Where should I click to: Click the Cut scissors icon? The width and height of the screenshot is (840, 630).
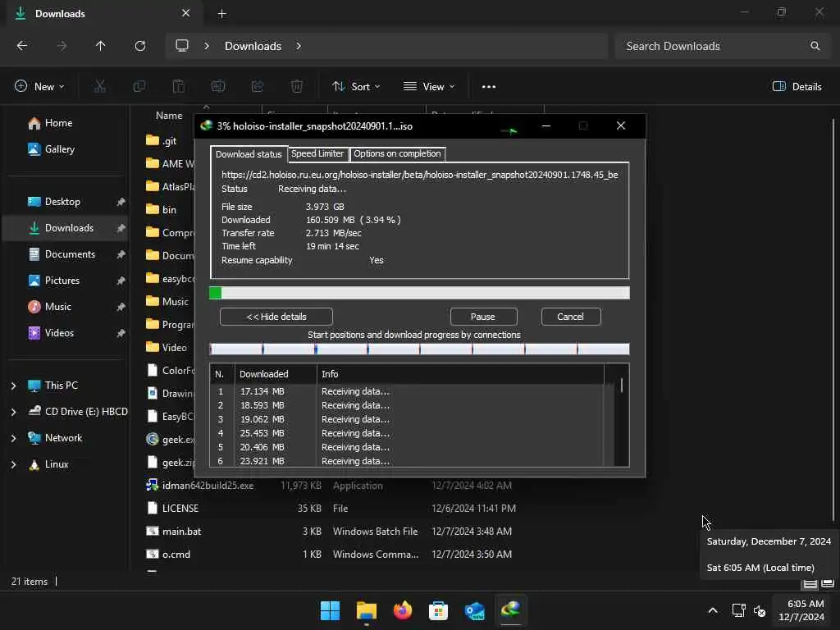99,87
